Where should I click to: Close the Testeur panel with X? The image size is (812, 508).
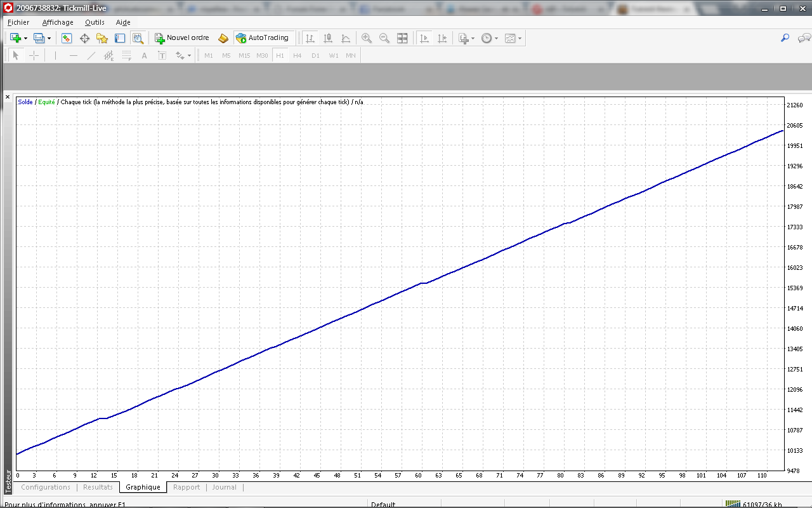click(8, 97)
